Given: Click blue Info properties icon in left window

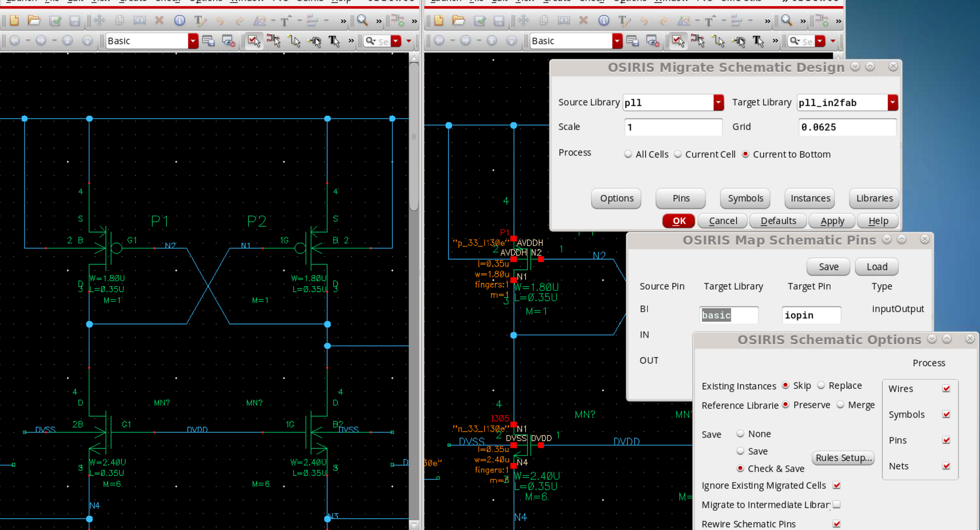Looking at the screenshot, I should pos(180,20).
